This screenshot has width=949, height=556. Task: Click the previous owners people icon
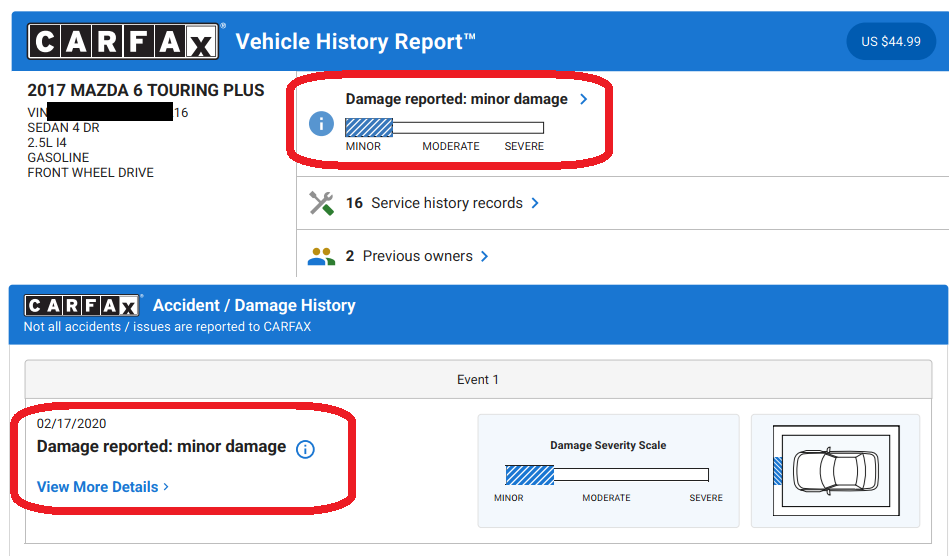(321, 257)
